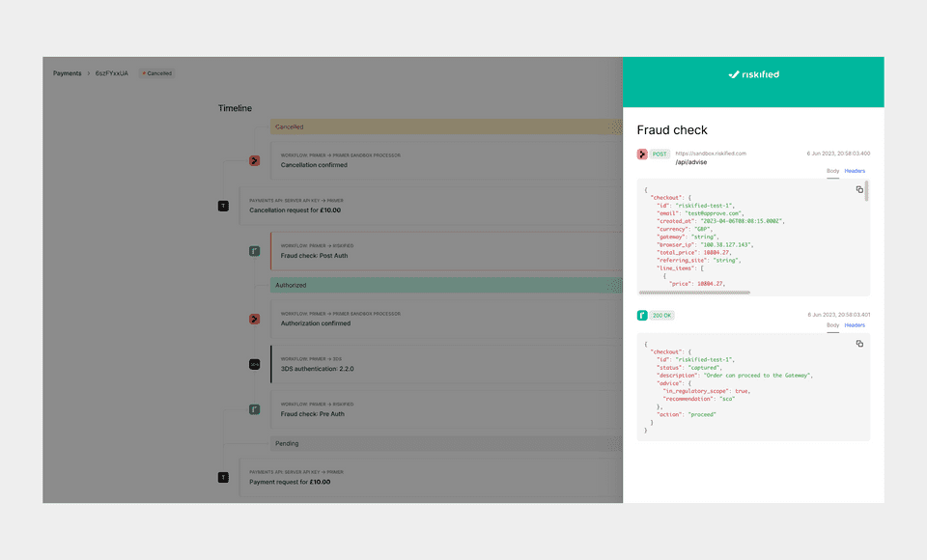Click the "in_regulatory_scope": true line
Screen dimensions: 927x560
707,391
